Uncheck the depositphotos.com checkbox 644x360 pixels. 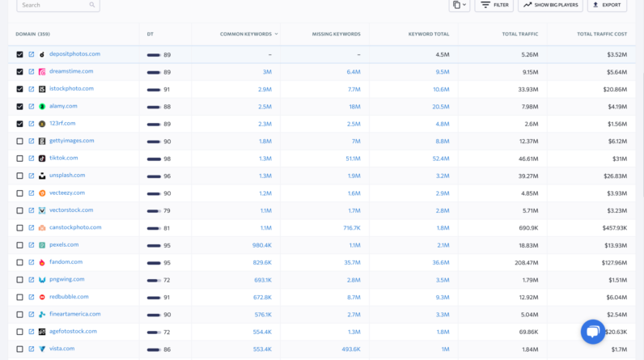coord(19,54)
